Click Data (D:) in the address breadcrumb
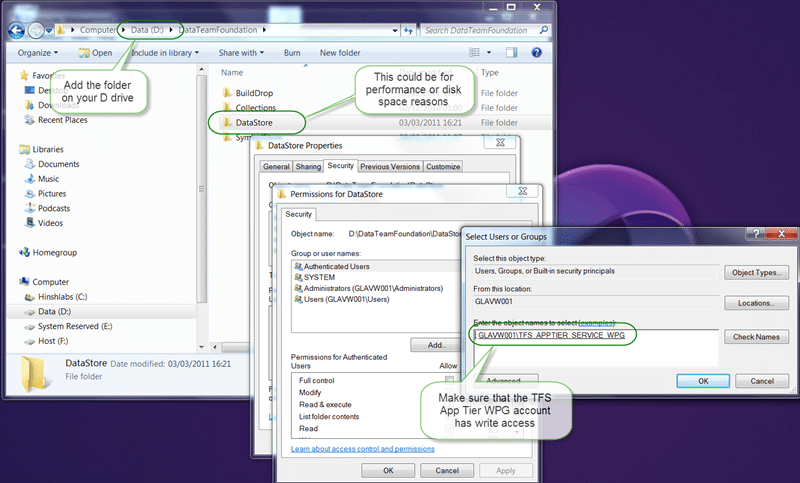This screenshot has width=800, height=483. (147, 30)
